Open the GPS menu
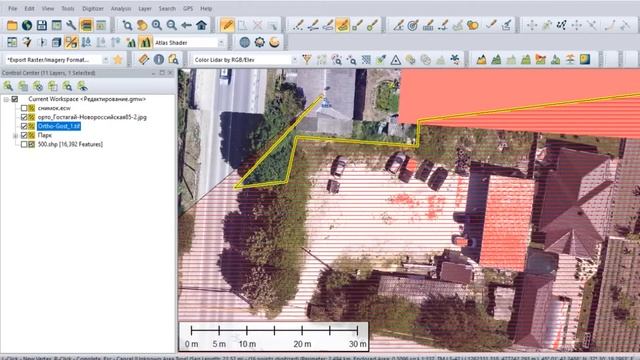Viewport: 640px width, 360px height. pos(188,8)
